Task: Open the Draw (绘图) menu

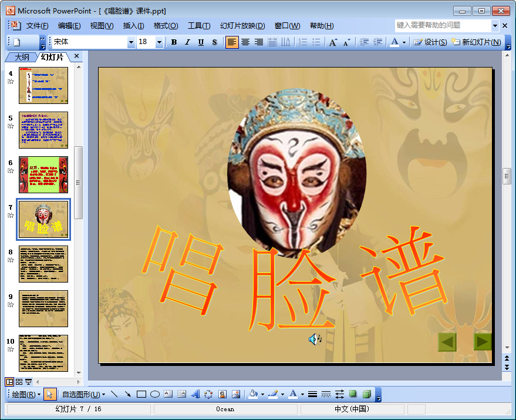Action: [26, 394]
